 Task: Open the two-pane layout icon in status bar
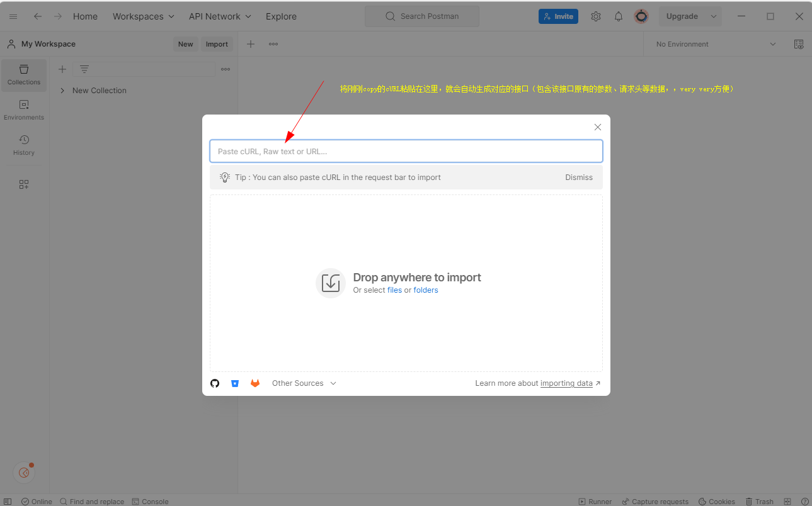[x=788, y=502]
